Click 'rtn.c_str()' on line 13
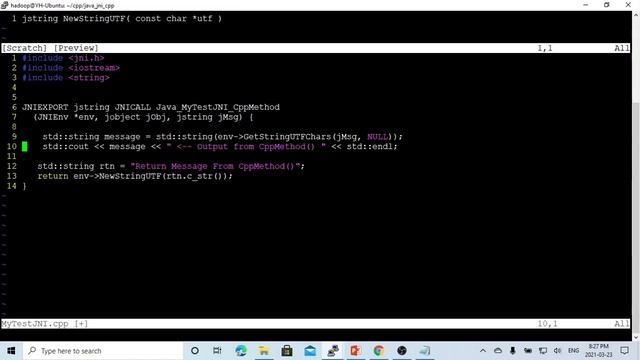This screenshot has width=640, height=360. point(195,176)
